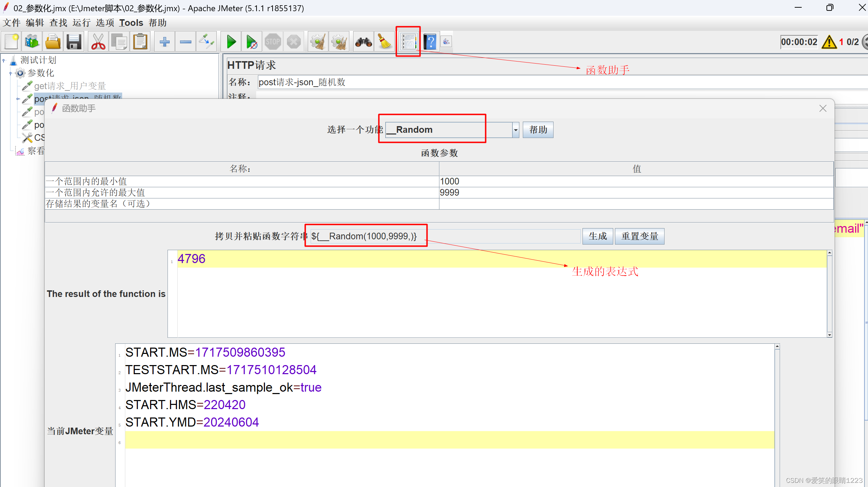Open the __Random function dropdown arrow
The image size is (868, 487).
[515, 130]
